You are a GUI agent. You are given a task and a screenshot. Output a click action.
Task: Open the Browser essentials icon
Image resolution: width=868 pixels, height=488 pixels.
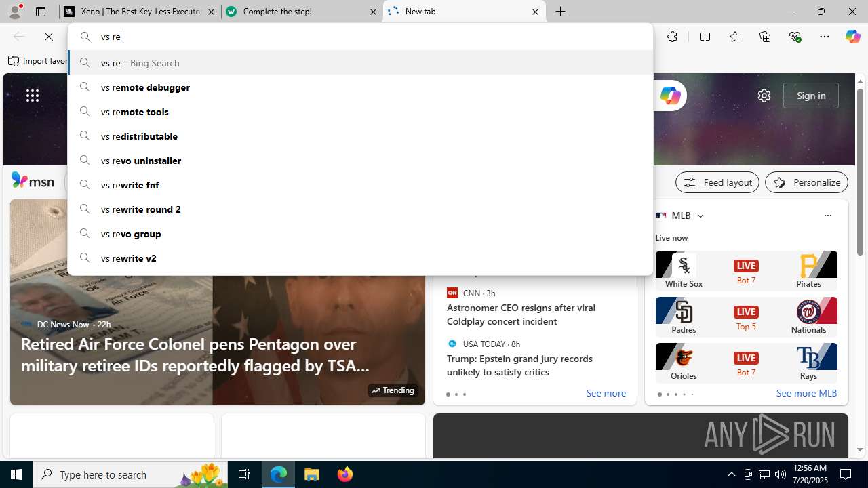point(795,37)
